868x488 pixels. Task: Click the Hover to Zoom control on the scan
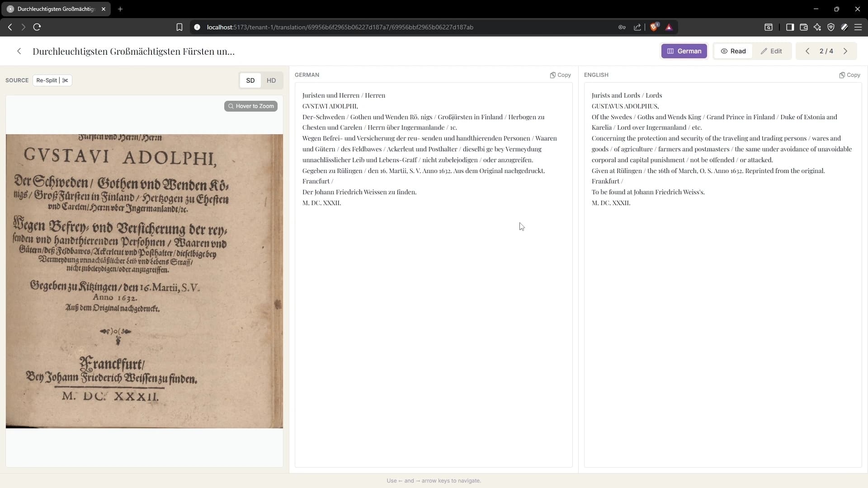[x=250, y=106]
